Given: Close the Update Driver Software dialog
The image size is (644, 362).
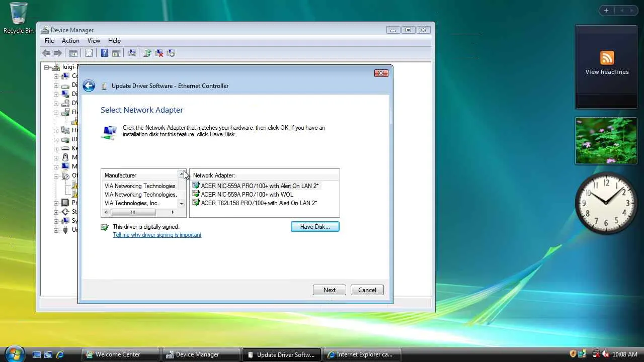Looking at the screenshot, I should point(381,73).
